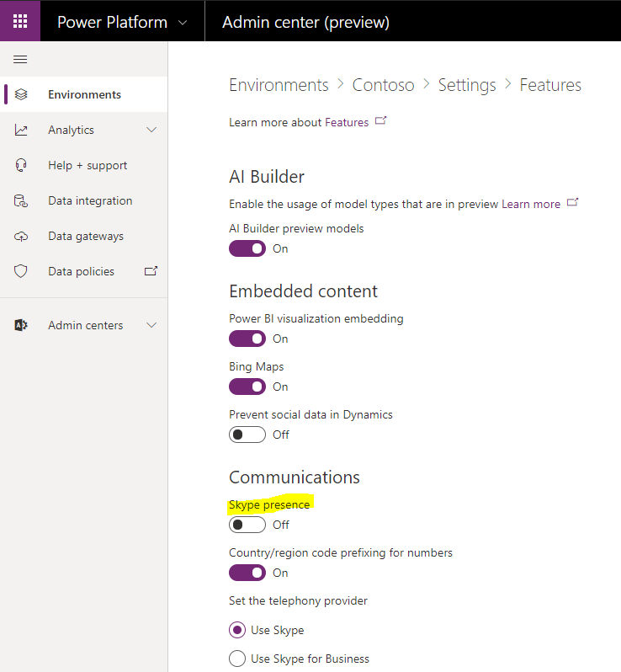621x672 pixels.
Task: Click the Analytics chart icon
Action: [x=21, y=130]
